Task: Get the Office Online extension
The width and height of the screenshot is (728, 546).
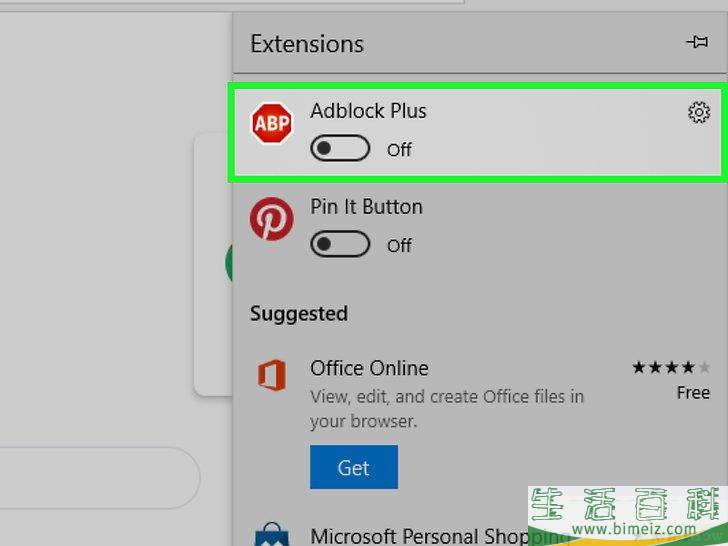Action: (354, 467)
